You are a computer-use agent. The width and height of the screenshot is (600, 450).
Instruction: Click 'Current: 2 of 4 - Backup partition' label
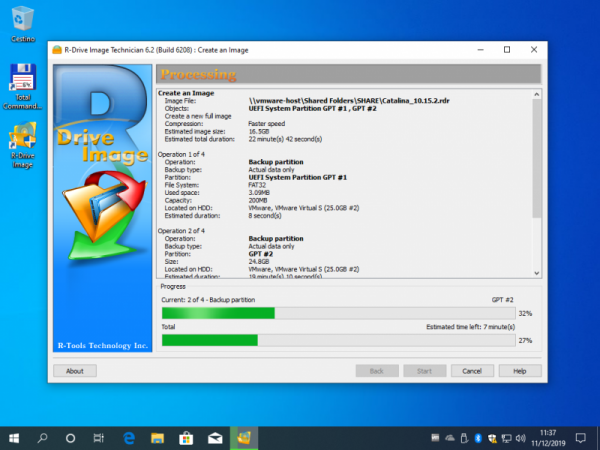(208, 300)
